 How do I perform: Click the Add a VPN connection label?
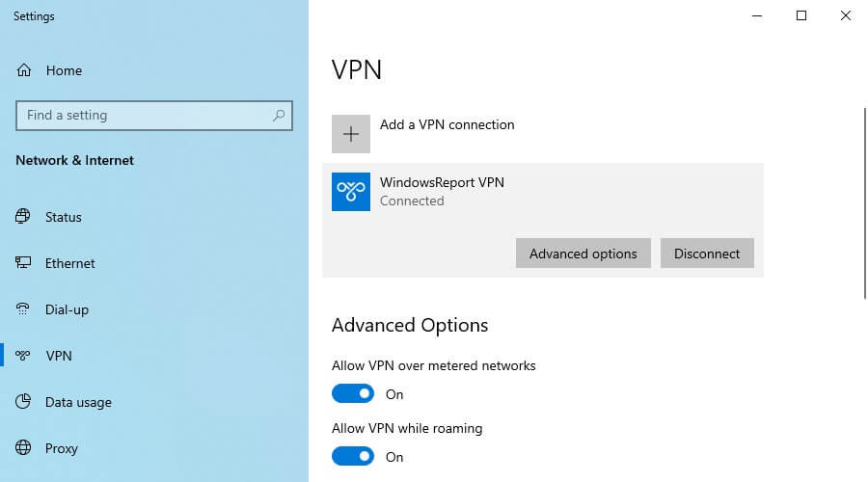pyautogui.click(x=447, y=124)
